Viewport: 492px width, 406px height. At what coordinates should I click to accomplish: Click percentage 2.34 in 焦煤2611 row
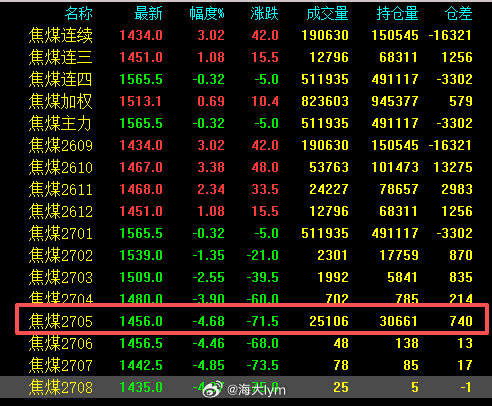pyautogui.click(x=211, y=189)
